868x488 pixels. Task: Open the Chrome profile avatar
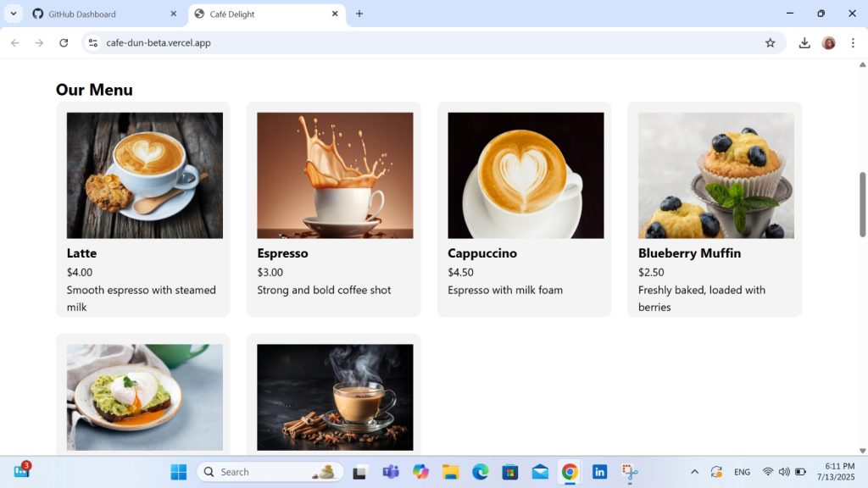coord(828,43)
